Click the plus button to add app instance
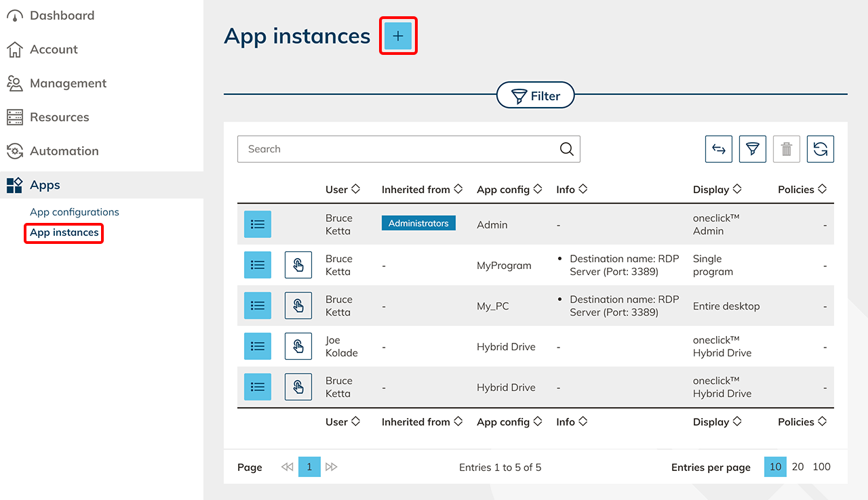 click(x=398, y=36)
